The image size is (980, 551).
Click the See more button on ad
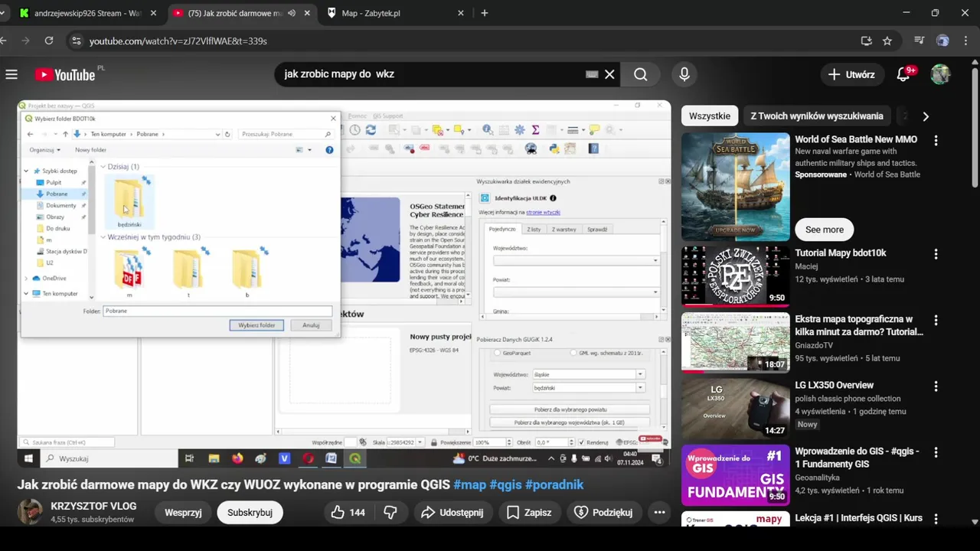825,230
